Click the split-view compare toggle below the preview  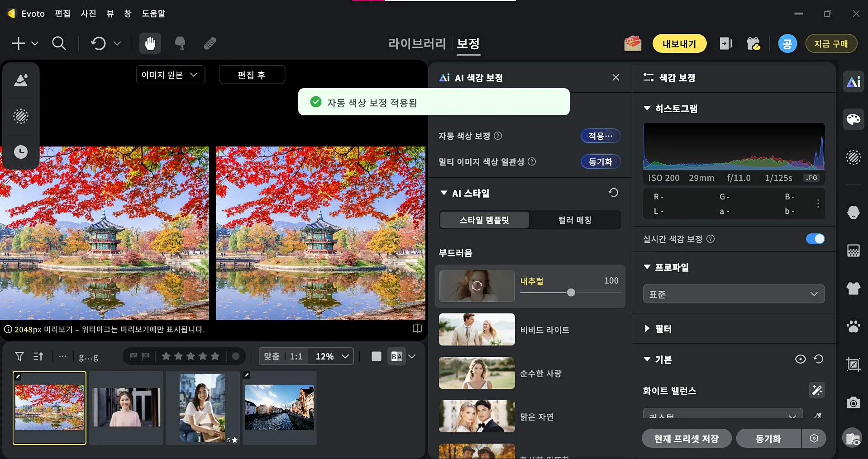(416, 328)
